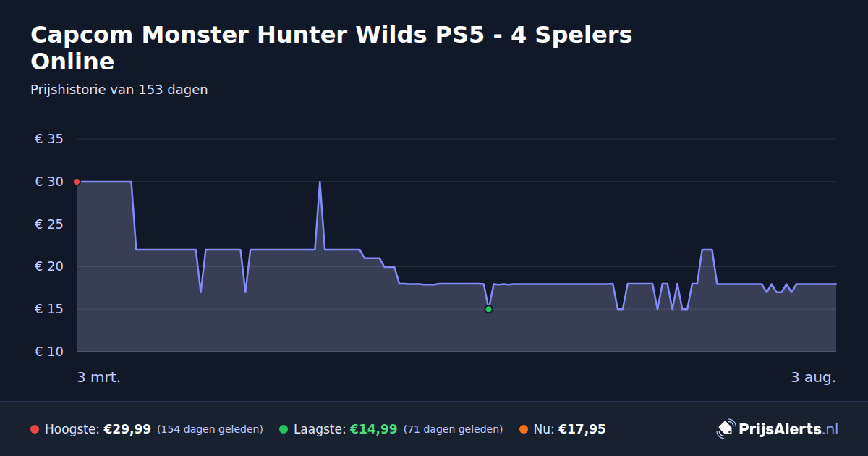868x456 pixels.
Task: Click the € 35 axis label
Action: [x=49, y=139]
